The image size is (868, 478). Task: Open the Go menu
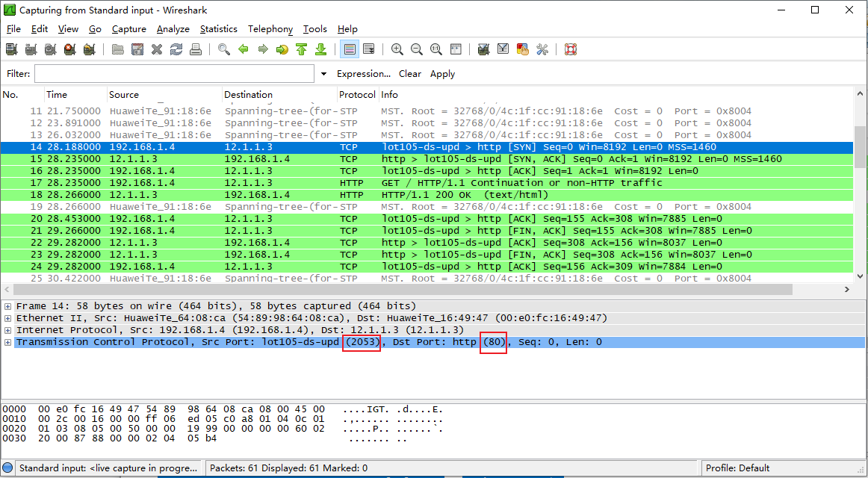[x=95, y=29]
